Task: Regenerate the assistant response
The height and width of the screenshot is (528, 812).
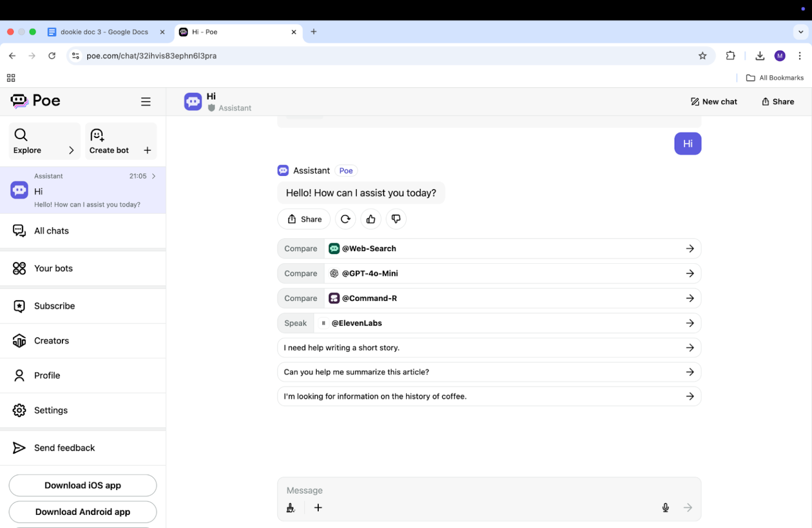Action: pos(345,219)
